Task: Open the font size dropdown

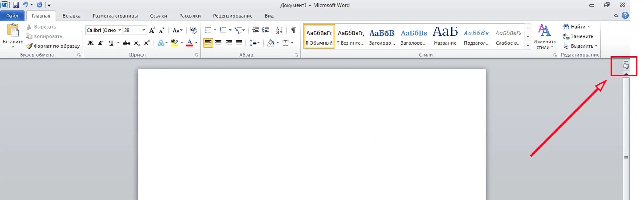Action: 144,30
